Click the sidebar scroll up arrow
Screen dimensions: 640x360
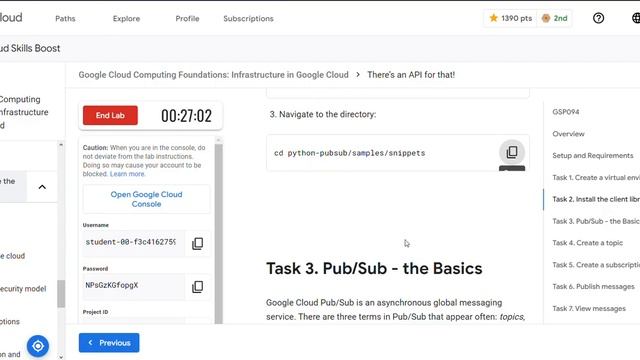[x=61, y=144]
